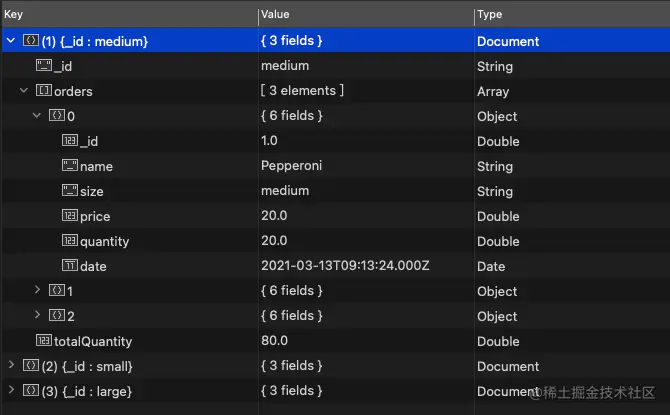Click object icon of orders element 1
The image size is (670, 415).
point(57,290)
